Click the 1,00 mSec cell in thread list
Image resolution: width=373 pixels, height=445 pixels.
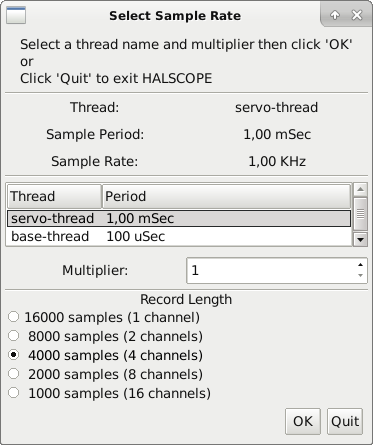tap(140, 219)
